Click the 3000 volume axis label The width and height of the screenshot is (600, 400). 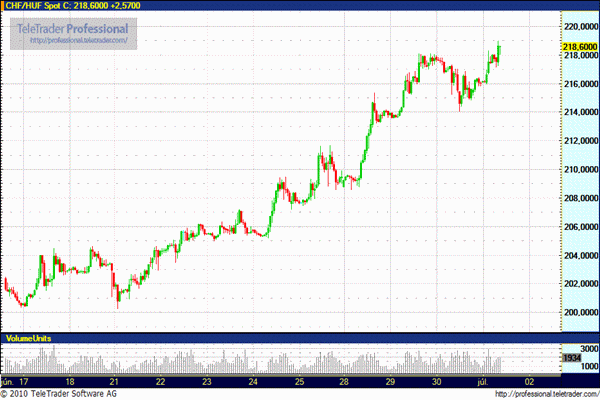pyautogui.click(x=589, y=349)
